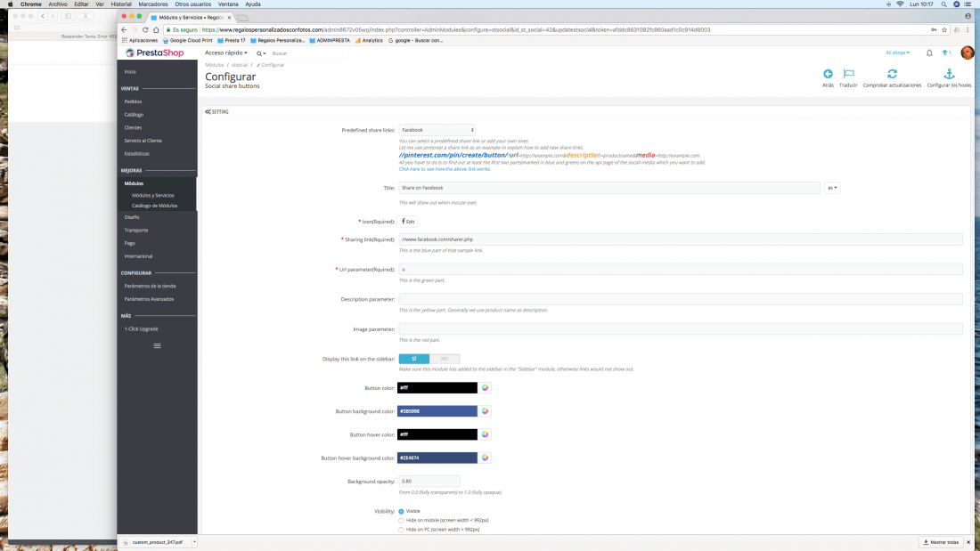Bookmark this page with star icon
The height and width of the screenshot is (551, 980).
(944, 30)
